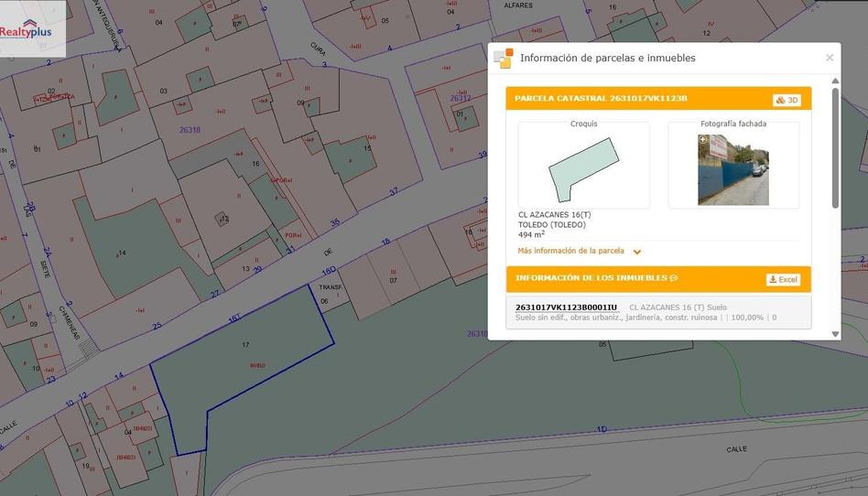
Task: Export property info to Excel
Action: tap(783, 279)
